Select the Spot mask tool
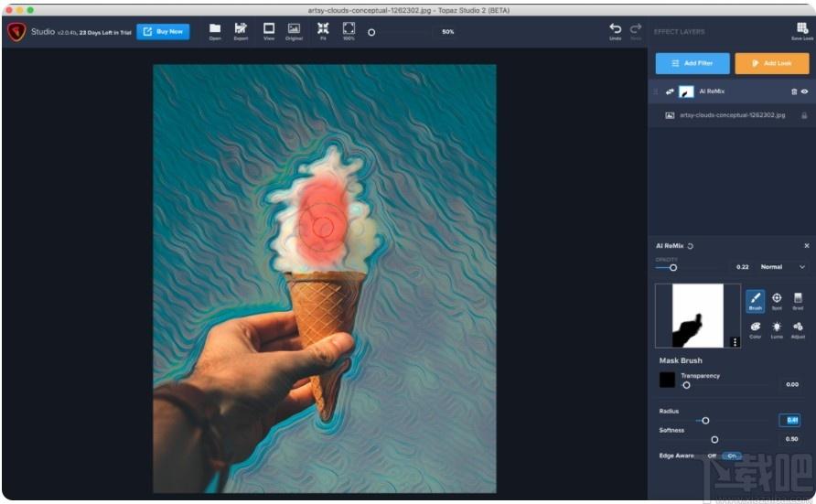Viewport: 816px width, 504px height. coord(777,301)
